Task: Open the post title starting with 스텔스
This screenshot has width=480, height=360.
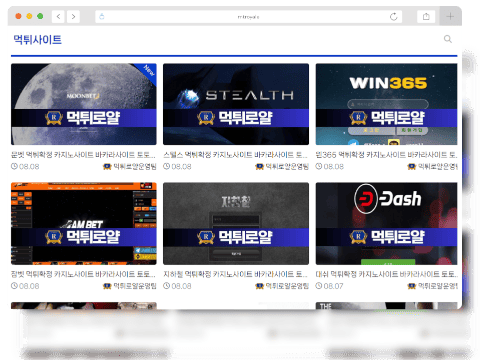Action: [x=235, y=155]
